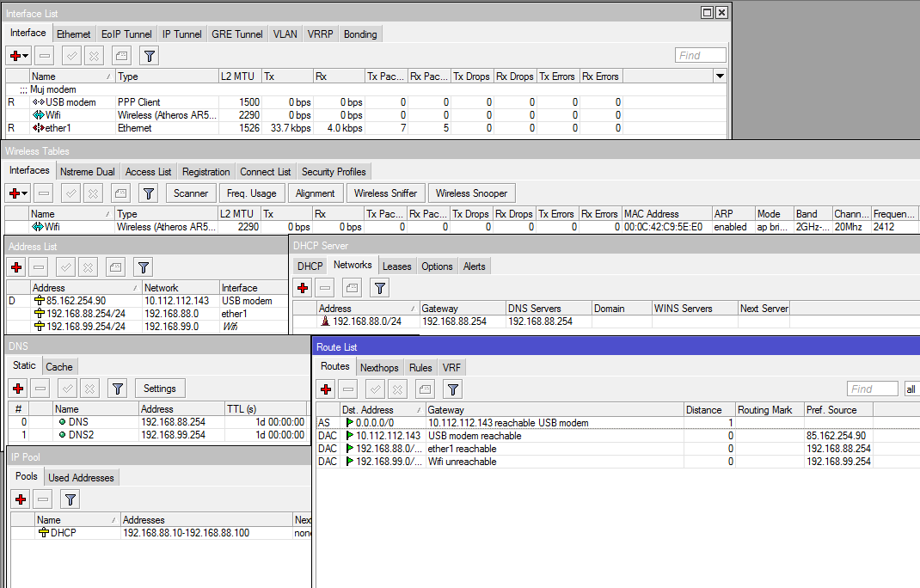Launch the wireless Scanner
The width and height of the screenshot is (920, 588).
click(x=191, y=193)
